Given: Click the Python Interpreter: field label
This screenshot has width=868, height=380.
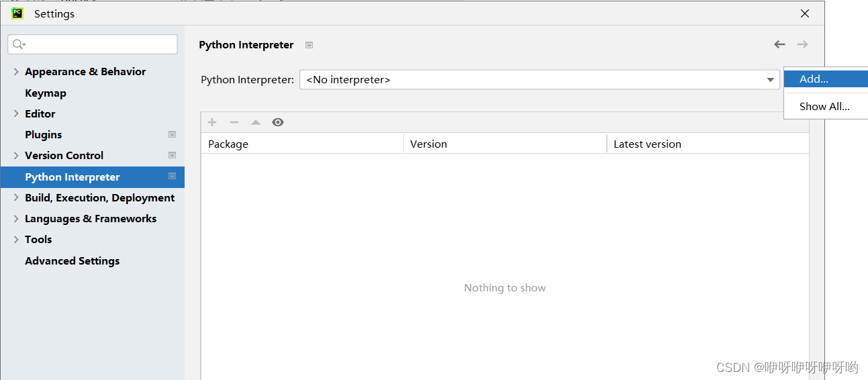Looking at the screenshot, I should coord(248,80).
